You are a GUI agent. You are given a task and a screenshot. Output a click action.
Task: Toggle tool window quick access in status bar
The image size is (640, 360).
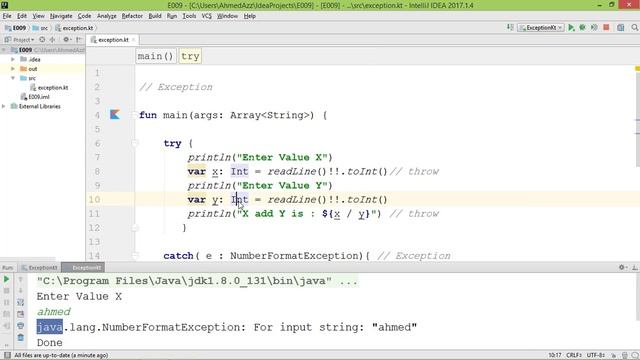coord(7,355)
